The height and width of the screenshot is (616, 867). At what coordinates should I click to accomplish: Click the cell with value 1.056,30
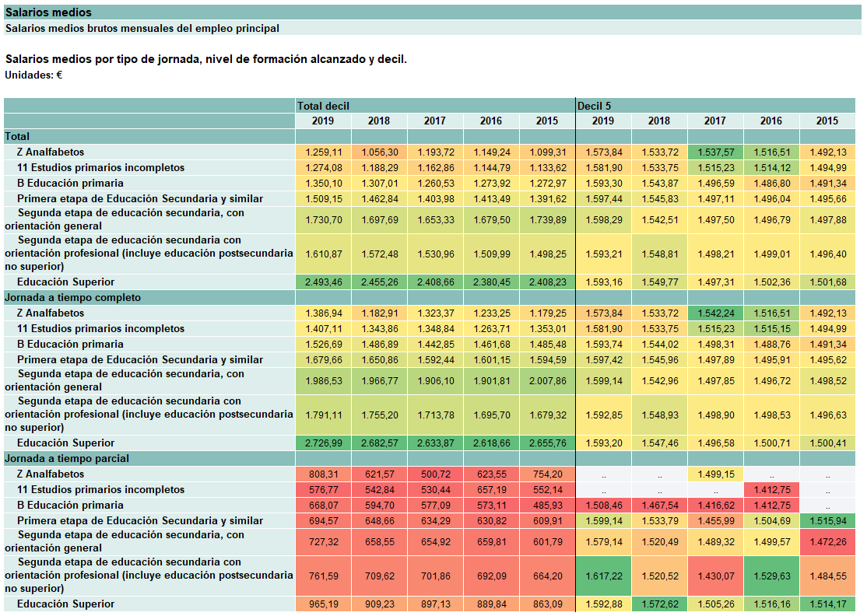(x=379, y=152)
